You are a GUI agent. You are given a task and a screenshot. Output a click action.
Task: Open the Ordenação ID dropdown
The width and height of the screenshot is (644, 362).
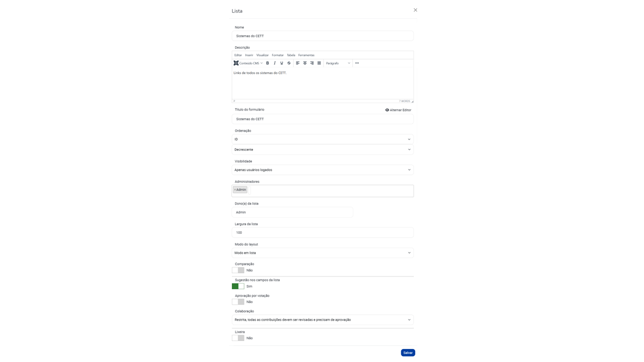click(x=323, y=139)
